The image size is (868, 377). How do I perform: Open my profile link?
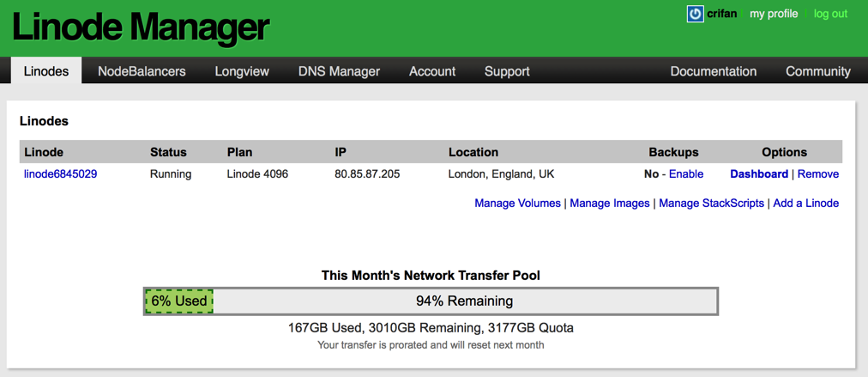pos(774,14)
